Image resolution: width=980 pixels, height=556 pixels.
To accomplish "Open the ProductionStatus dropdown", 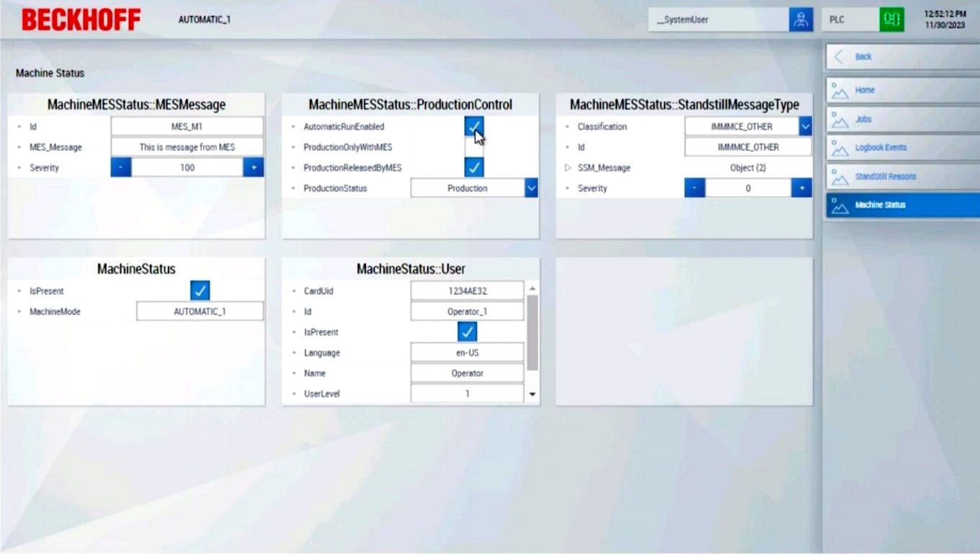I will [x=531, y=188].
